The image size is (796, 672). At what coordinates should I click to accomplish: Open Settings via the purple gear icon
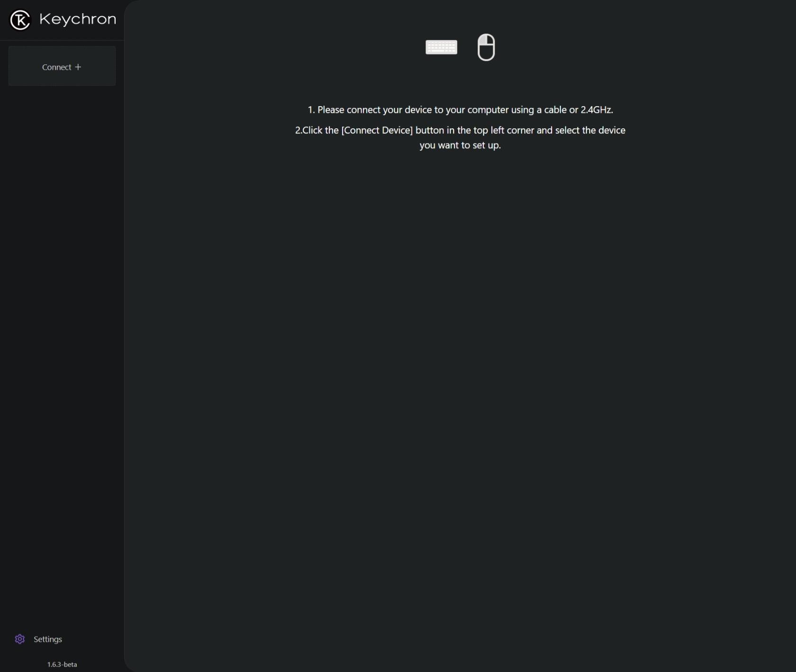click(x=20, y=639)
